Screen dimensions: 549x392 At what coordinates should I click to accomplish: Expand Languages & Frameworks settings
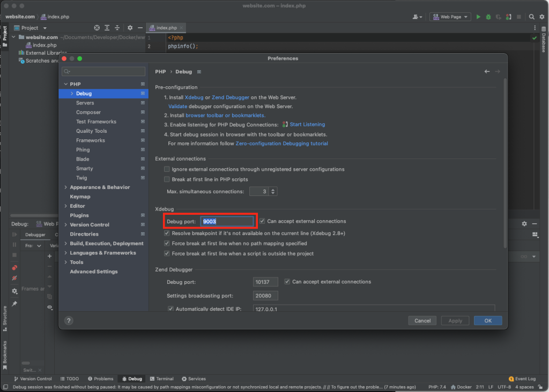pyautogui.click(x=66, y=253)
